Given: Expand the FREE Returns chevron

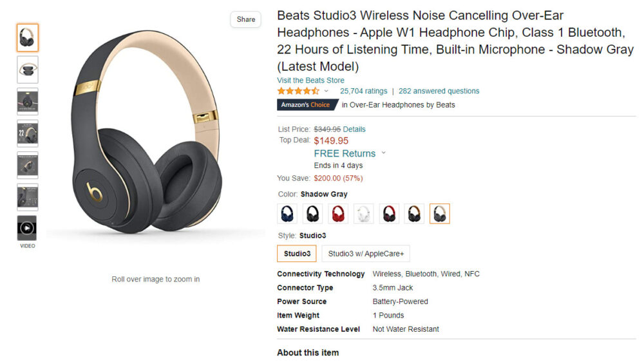Looking at the screenshot, I should tap(384, 153).
